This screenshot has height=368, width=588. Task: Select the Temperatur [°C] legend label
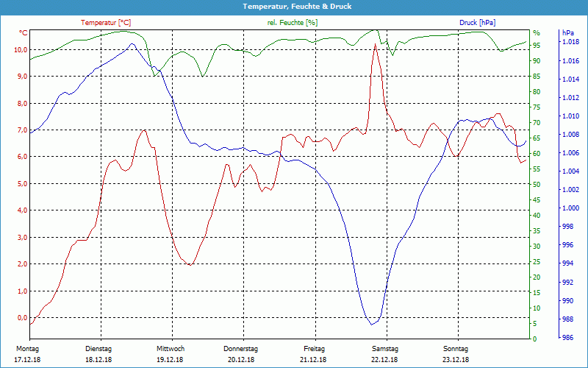point(106,23)
